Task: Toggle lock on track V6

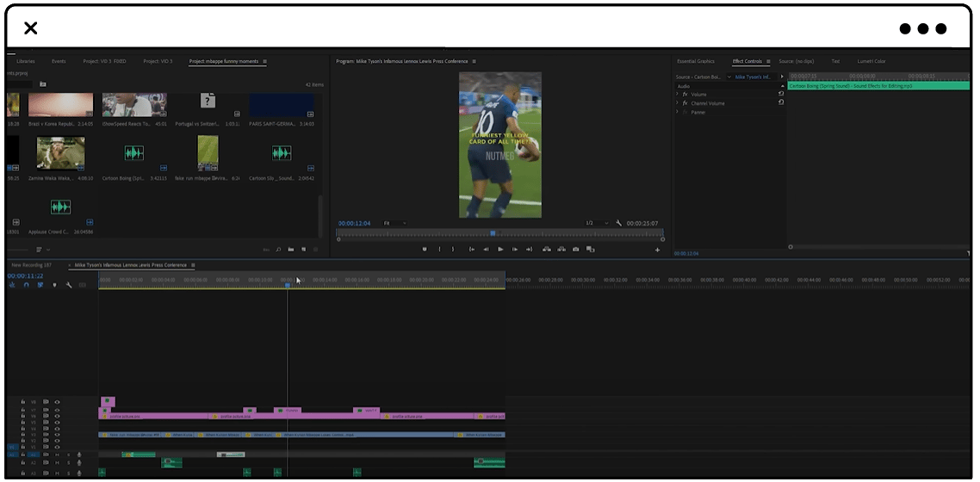Action: click(23, 417)
